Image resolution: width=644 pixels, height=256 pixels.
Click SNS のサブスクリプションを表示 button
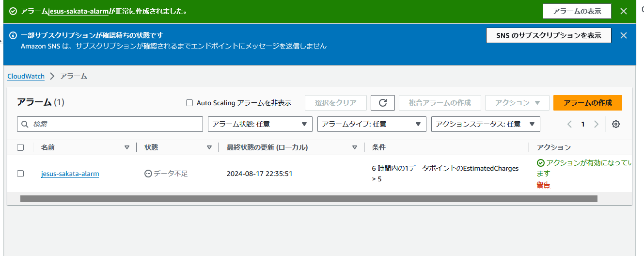(x=549, y=35)
